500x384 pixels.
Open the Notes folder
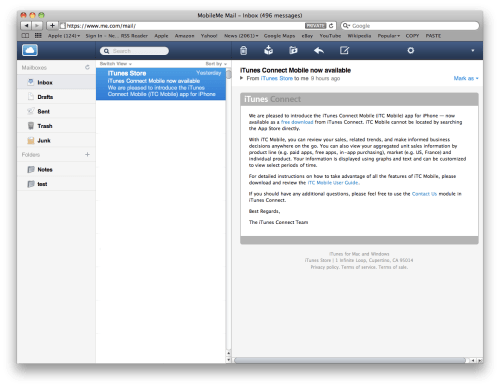[x=56, y=169]
